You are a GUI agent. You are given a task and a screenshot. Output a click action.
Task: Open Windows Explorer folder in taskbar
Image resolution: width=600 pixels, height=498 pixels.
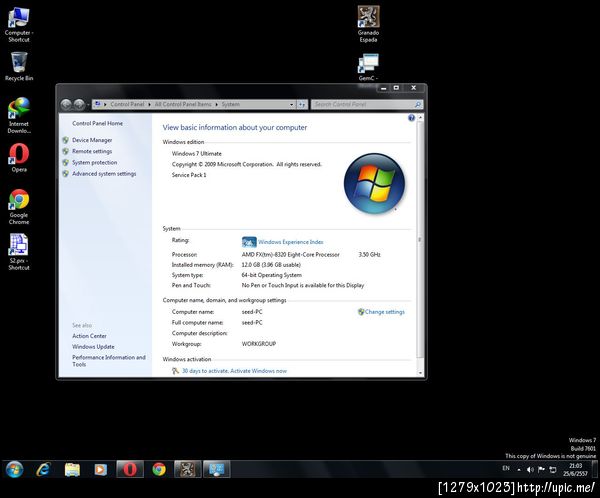(72, 469)
